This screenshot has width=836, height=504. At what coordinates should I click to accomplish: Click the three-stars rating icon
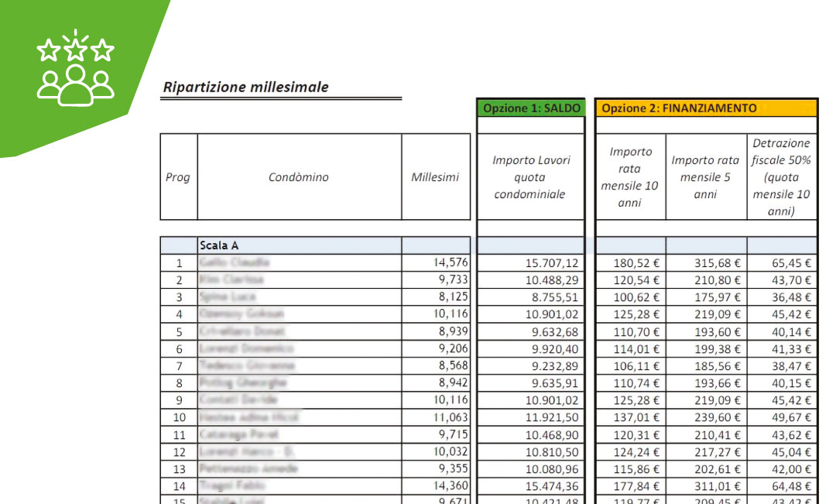pyautogui.click(x=75, y=50)
